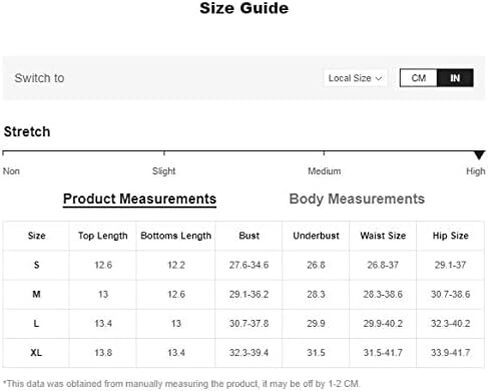The height and width of the screenshot is (391, 488).
Task: Click the Hip Size column header
Action: (x=450, y=236)
